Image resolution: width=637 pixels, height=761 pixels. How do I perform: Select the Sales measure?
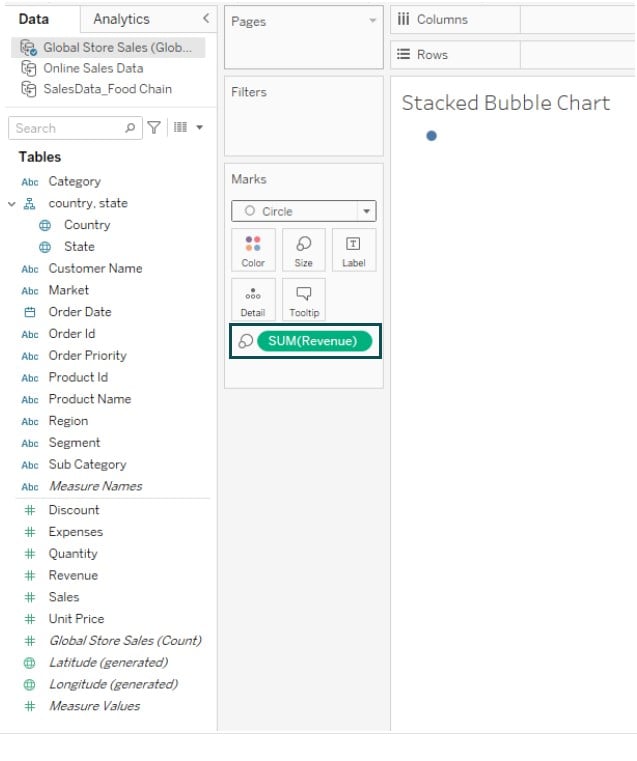pyautogui.click(x=64, y=597)
